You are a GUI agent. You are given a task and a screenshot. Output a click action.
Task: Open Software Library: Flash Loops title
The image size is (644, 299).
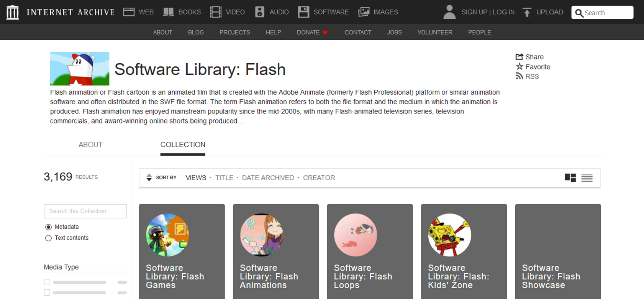[x=363, y=276]
